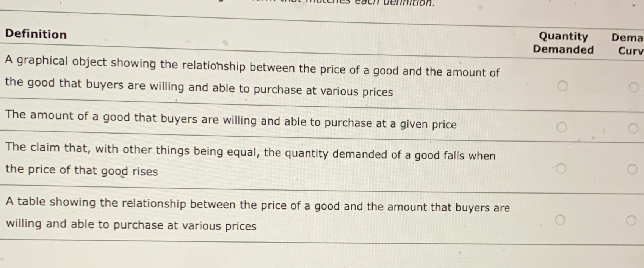Image resolution: width=644 pixels, height=268 pixels.
Task: Pick Quantity Demanded for the 'A table showing' definition
Action: tap(560, 219)
